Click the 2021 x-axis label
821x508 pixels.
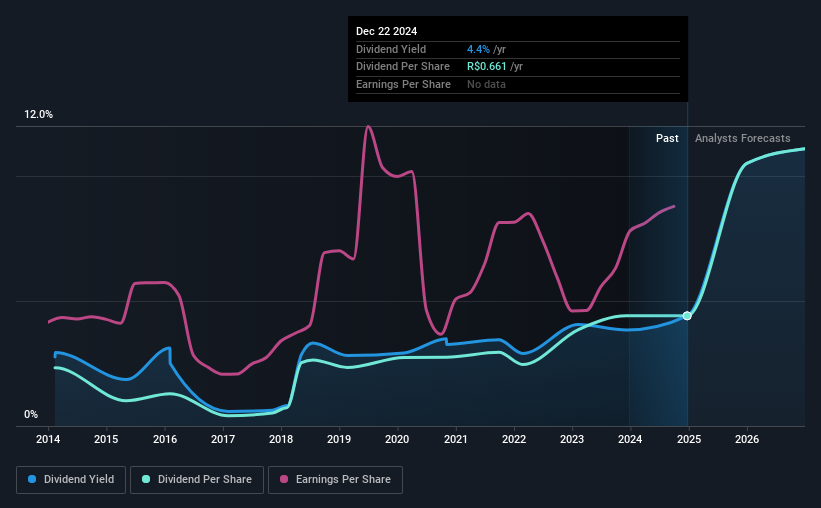(456, 439)
